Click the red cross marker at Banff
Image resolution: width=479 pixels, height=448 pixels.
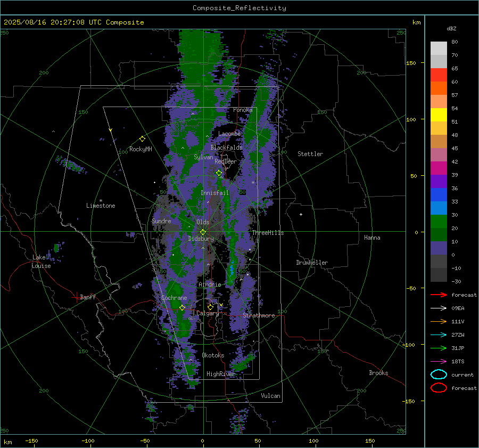[x=76, y=297]
